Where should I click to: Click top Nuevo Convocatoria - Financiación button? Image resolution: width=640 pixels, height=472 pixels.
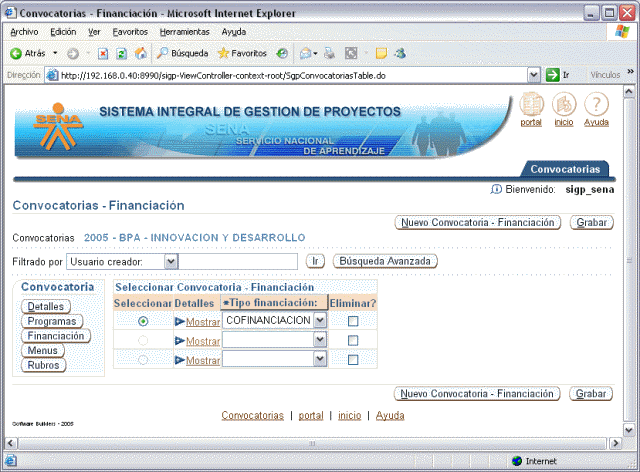[x=478, y=223]
